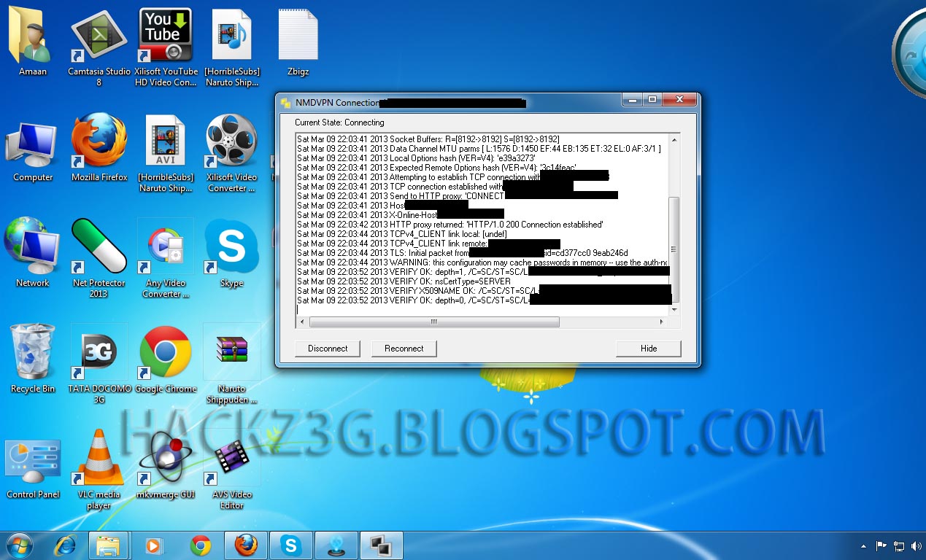Viewport: 926px width, 560px height.
Task: Open Xilisoft Video Converter shortcut
Action: 232,153
